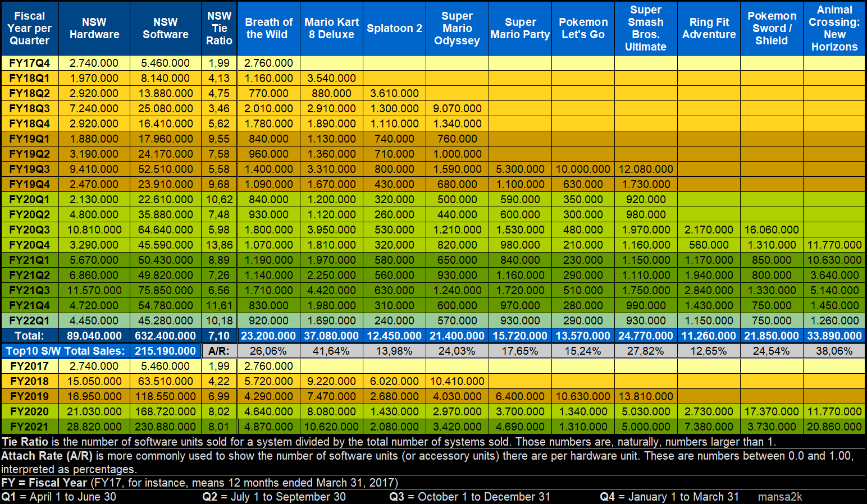Click the 16.060.000 Pokemon Sword cell

[772, 230]
